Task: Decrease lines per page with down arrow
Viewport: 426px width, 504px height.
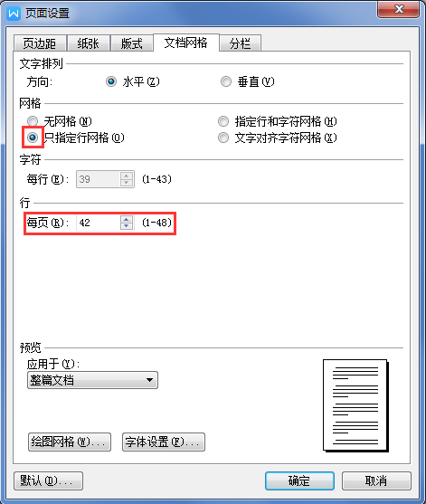Action: tap(127, 226)
